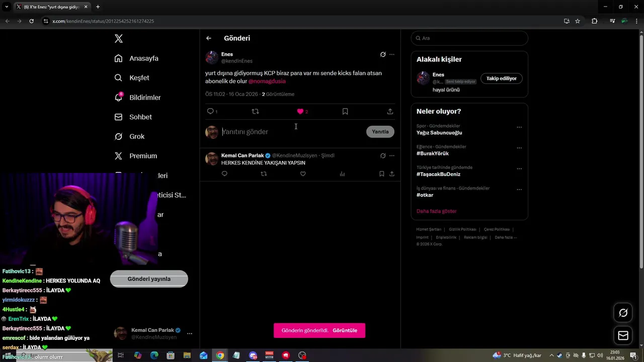Bookmark Enes's post
Viewport: 644px width, 362px height.
[345, 111]
